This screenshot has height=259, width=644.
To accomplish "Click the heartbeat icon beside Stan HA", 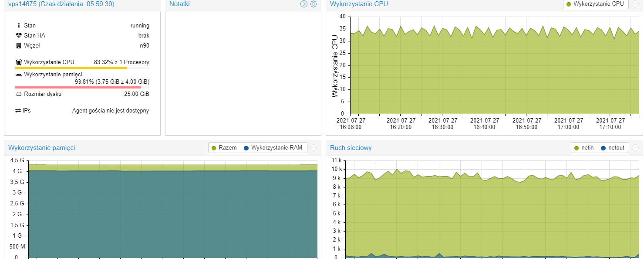I will tap(19, 36).
